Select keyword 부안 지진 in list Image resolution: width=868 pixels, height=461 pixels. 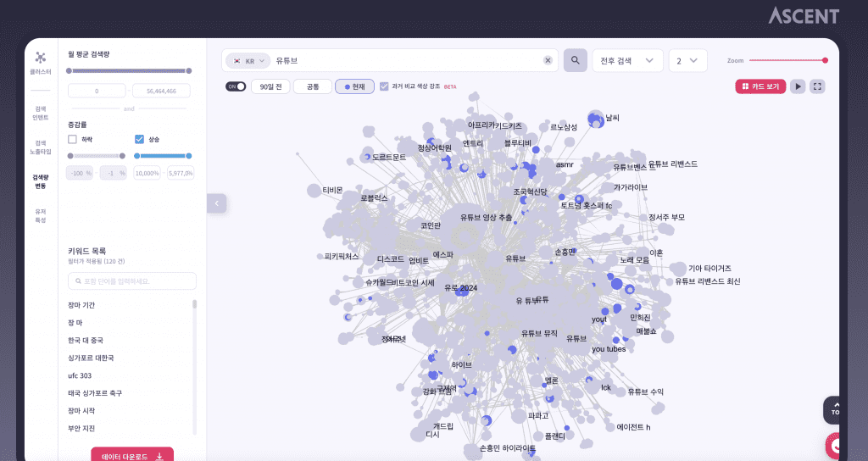81,428
